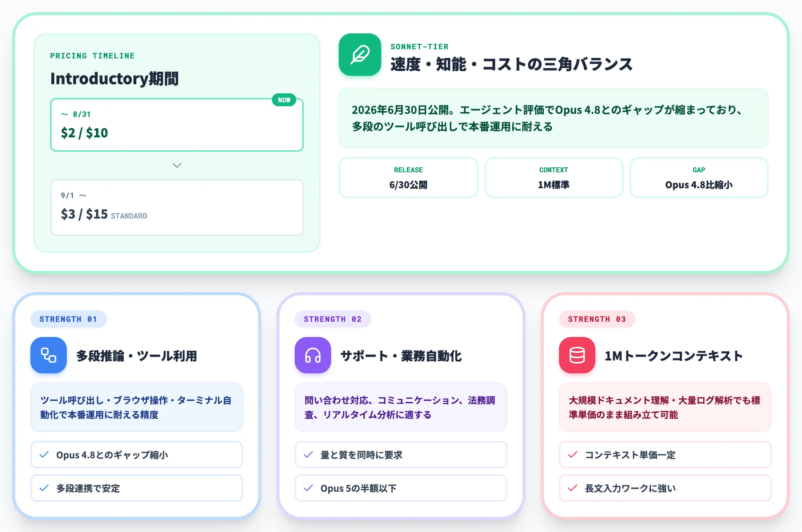
Task: Click the checkmark beside コンテキスト単価一定
Action: coord(573,455)
